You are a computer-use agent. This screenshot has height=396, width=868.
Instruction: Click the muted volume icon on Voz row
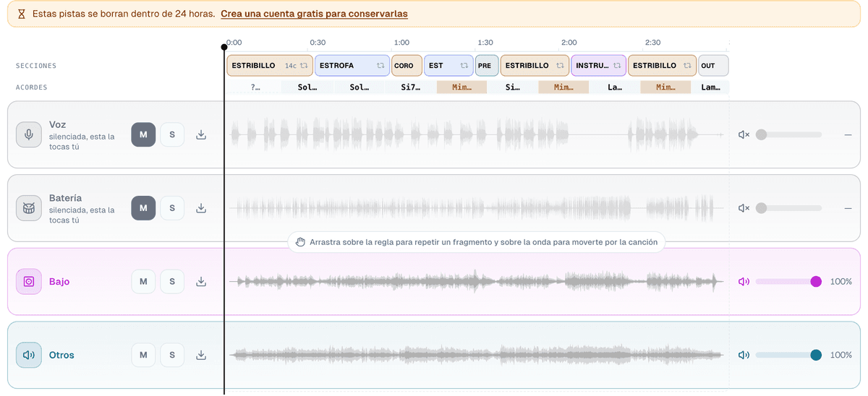(744, 134)
